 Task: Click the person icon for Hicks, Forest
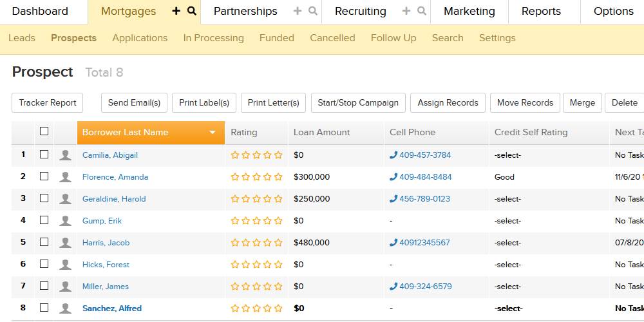(65, 265)
